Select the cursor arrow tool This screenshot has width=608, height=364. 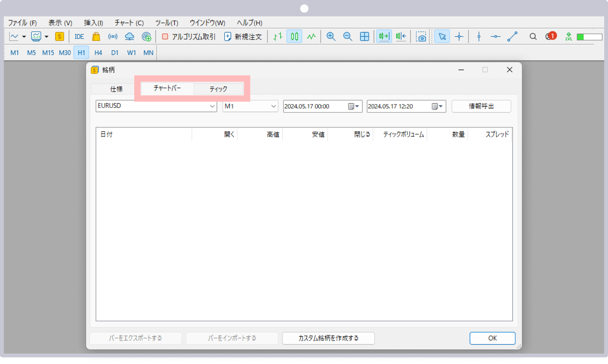pyautogui.click(x=442, y=37)
